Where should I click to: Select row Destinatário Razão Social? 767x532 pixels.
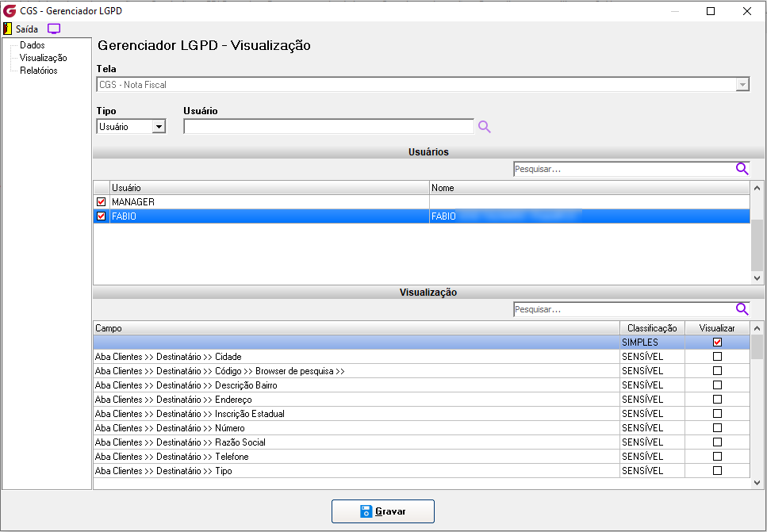pyautogui.click(x=422, y=442)
